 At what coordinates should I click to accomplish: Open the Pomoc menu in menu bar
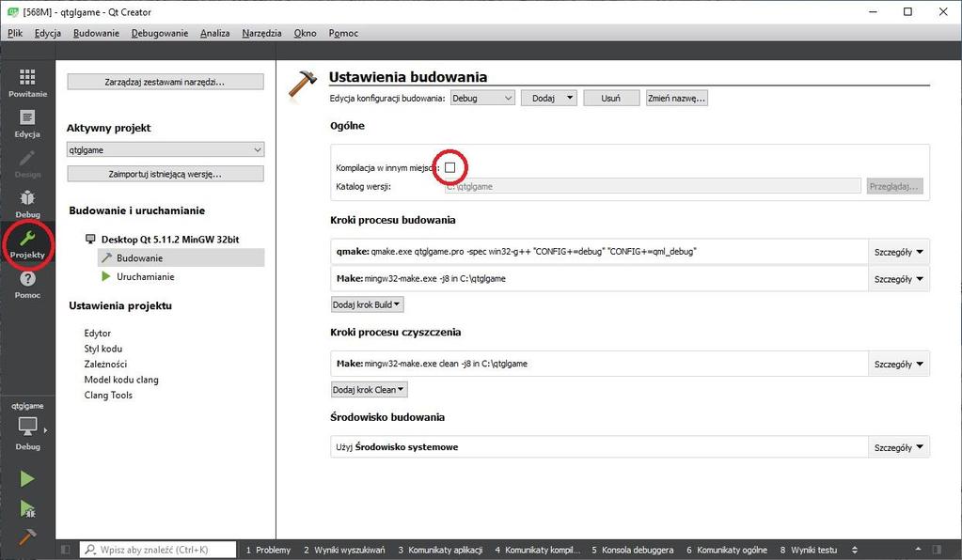point(343,33)
